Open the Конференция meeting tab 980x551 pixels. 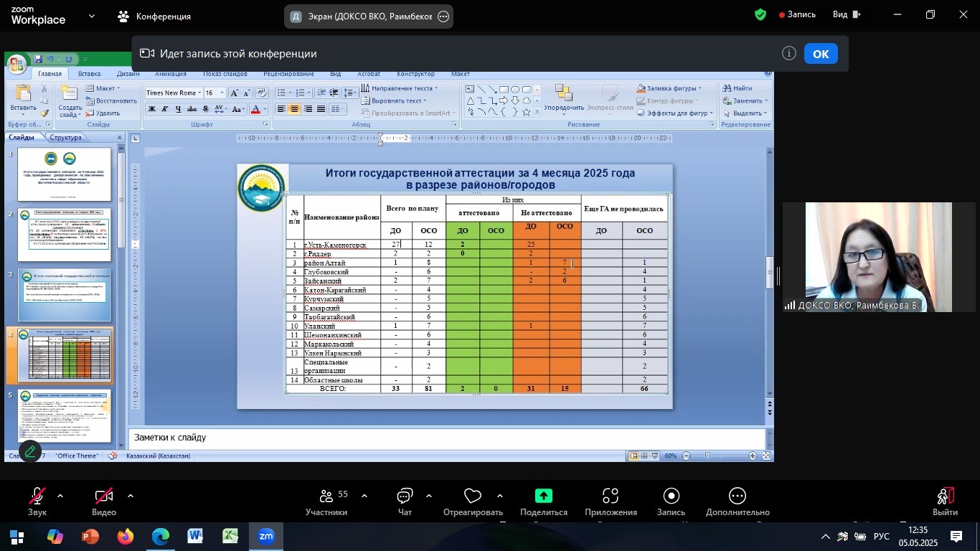pyautogui.click(x=154, y=16)
